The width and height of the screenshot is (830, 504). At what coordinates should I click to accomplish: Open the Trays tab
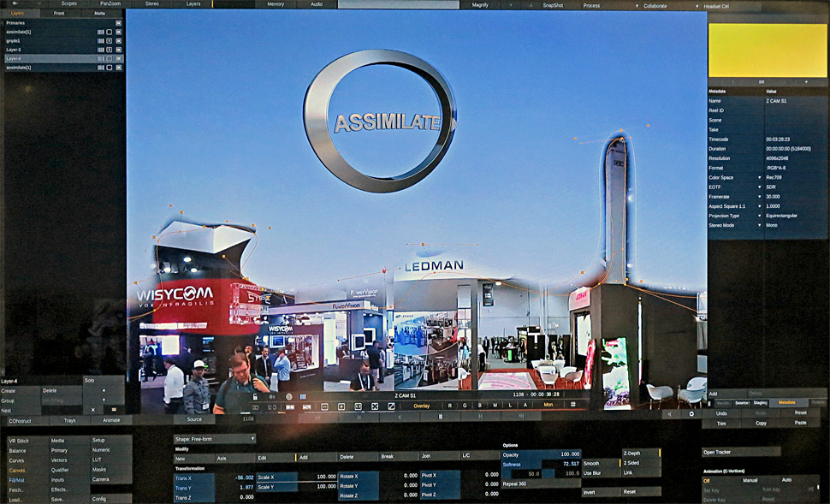coord(70,421)
